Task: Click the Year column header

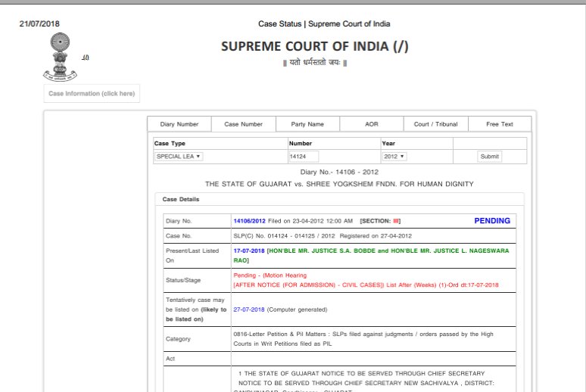Action: tap(388, 143)
